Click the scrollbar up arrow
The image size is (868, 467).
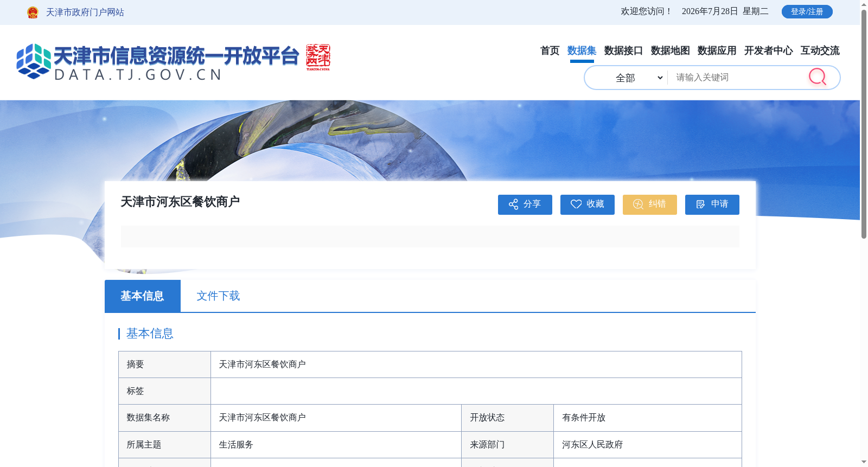[864, 4]
